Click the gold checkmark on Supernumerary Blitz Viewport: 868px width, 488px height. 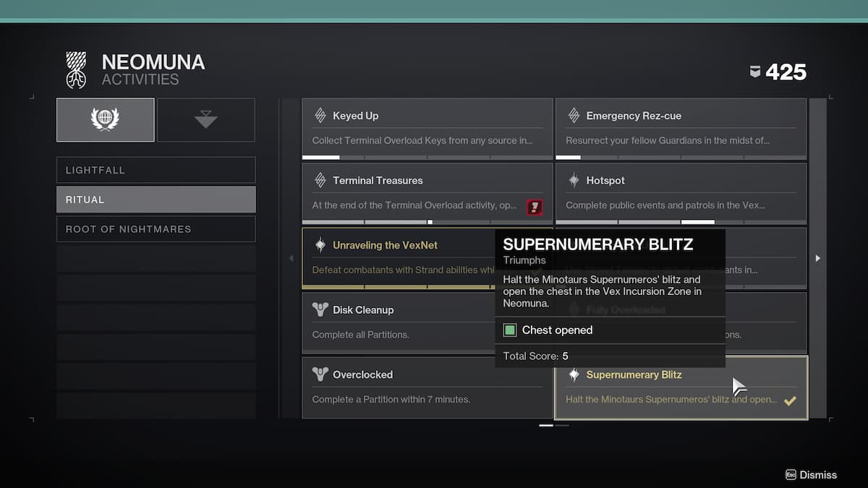790,401
